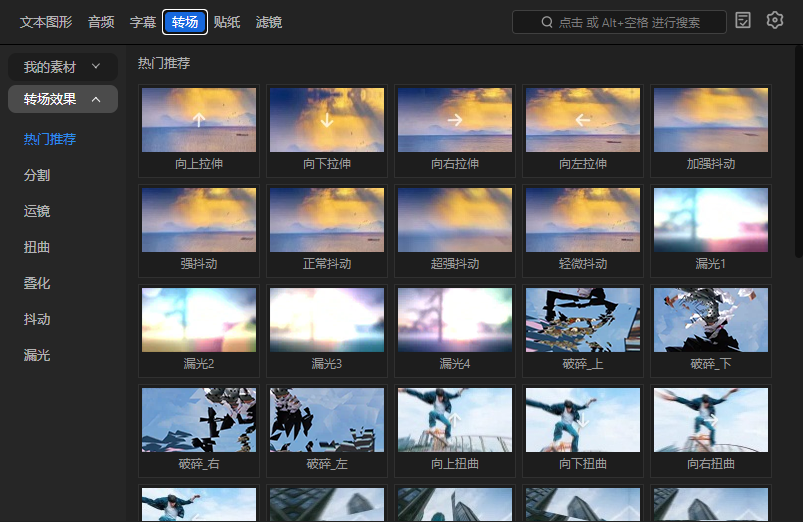The width and height of the screenshot is (803, 522).
Task: Pick the 漏光3 transition thumbnail
Action: (327, 320)
